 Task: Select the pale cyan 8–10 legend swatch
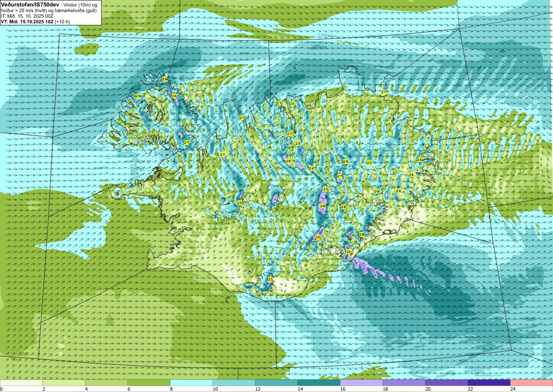click(191, 383)
